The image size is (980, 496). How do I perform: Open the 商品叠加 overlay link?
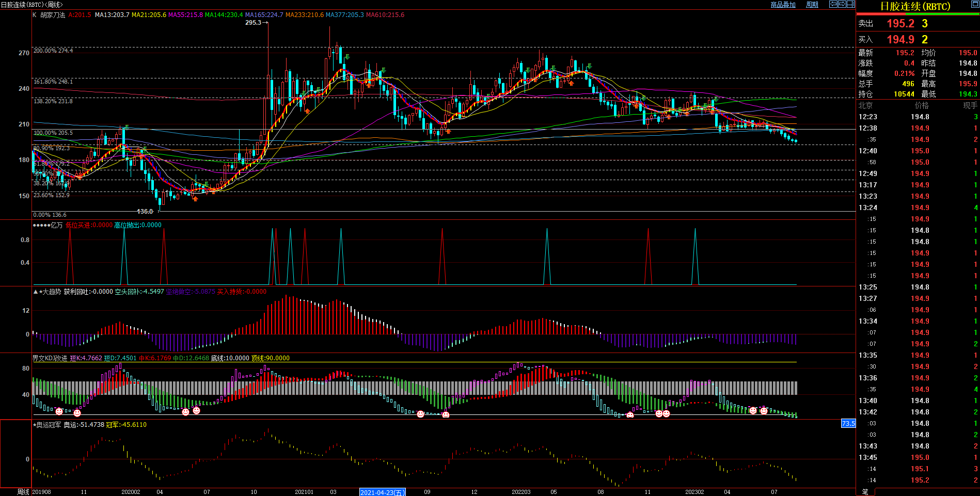coord(783,5)
